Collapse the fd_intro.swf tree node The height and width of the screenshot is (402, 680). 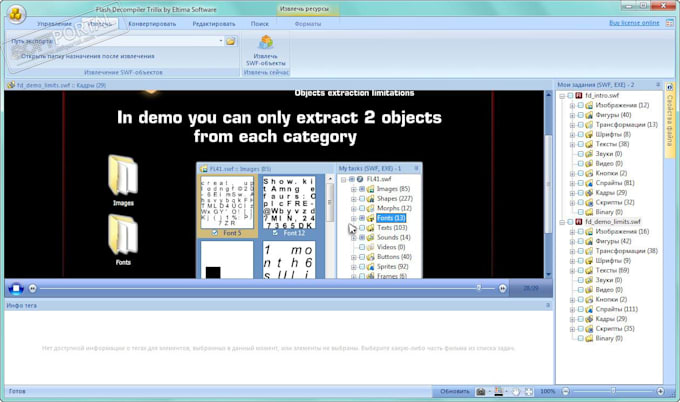click(x=562, y=95)
